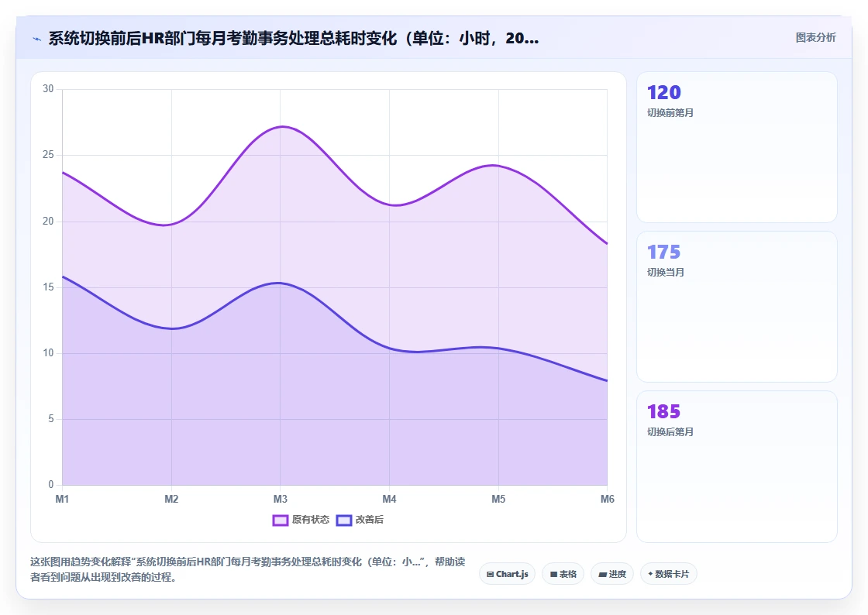Click the value 175
Viewport: 868px width, 615px height.
click(663, 253)
